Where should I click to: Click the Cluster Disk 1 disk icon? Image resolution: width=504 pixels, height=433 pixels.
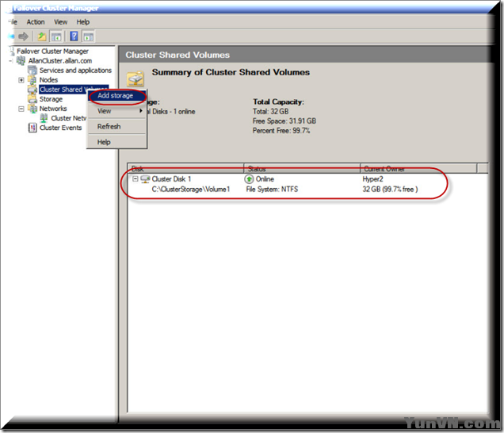[145, 179]
